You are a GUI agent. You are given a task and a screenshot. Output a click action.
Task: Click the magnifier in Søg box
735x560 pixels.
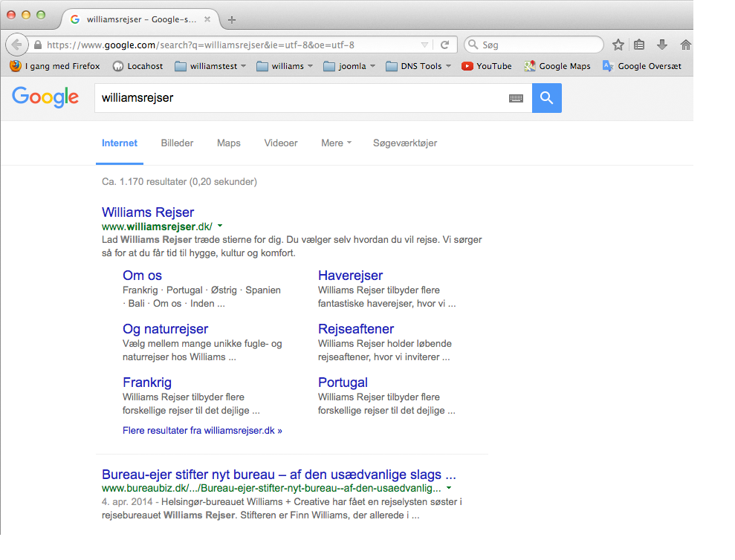coord(473,45)
